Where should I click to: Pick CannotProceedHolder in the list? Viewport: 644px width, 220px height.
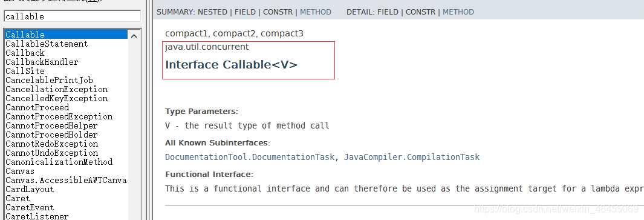[52, 135]
